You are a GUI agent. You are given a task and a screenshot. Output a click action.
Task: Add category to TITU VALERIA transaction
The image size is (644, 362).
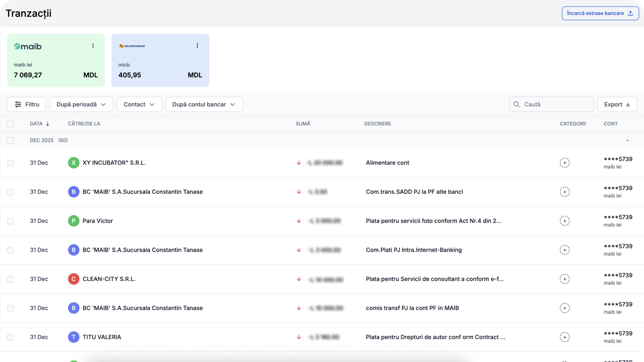[x=564, y=337]
